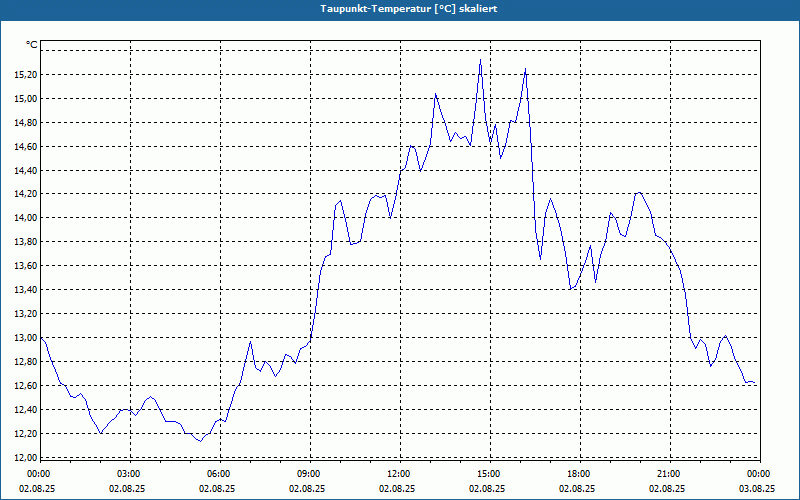Pick the 15:00 x-axis time label
Viewport: 800px width, 500px height.
(488, 474)
